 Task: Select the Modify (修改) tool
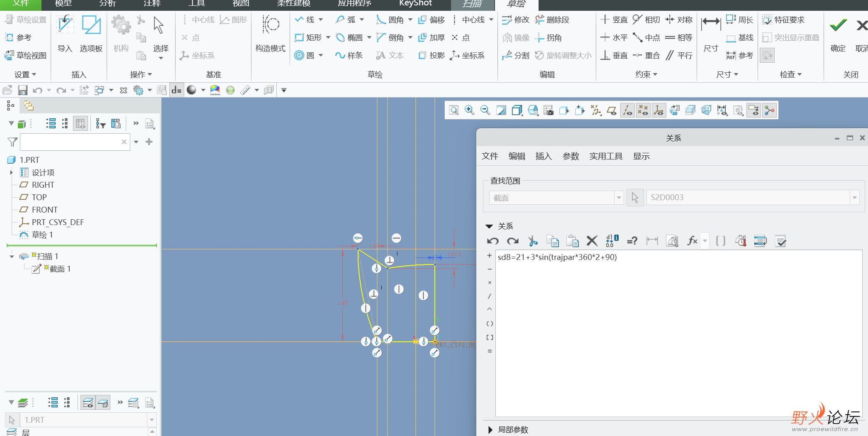click(x=516, y=20)
